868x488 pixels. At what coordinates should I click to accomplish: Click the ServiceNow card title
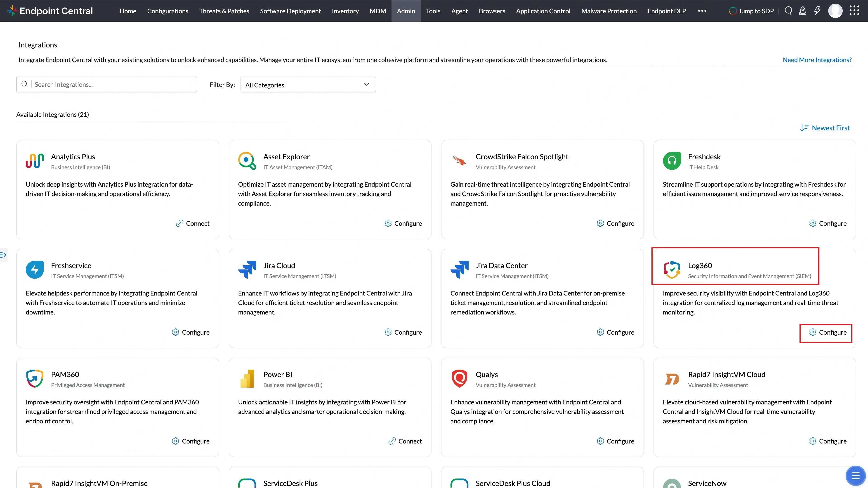click(x=707, y=483)
